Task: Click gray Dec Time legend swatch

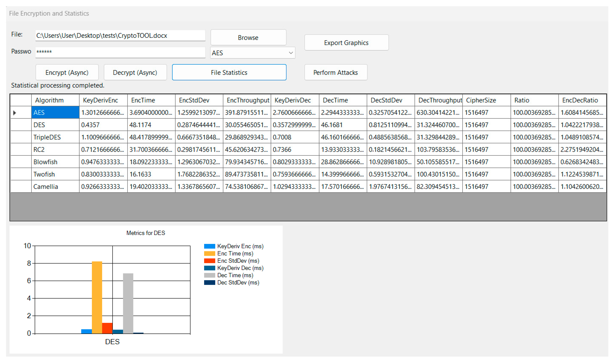Action: click(210, 275)
